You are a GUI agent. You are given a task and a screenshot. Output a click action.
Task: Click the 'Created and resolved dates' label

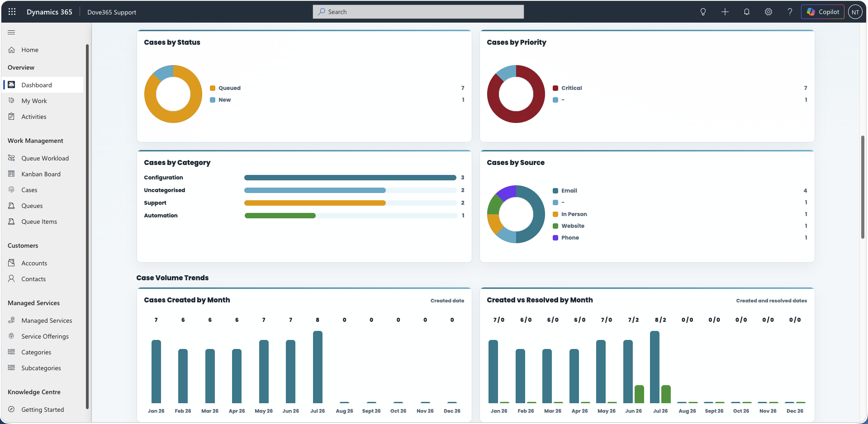pyautogui.click(x=771, y=301)
